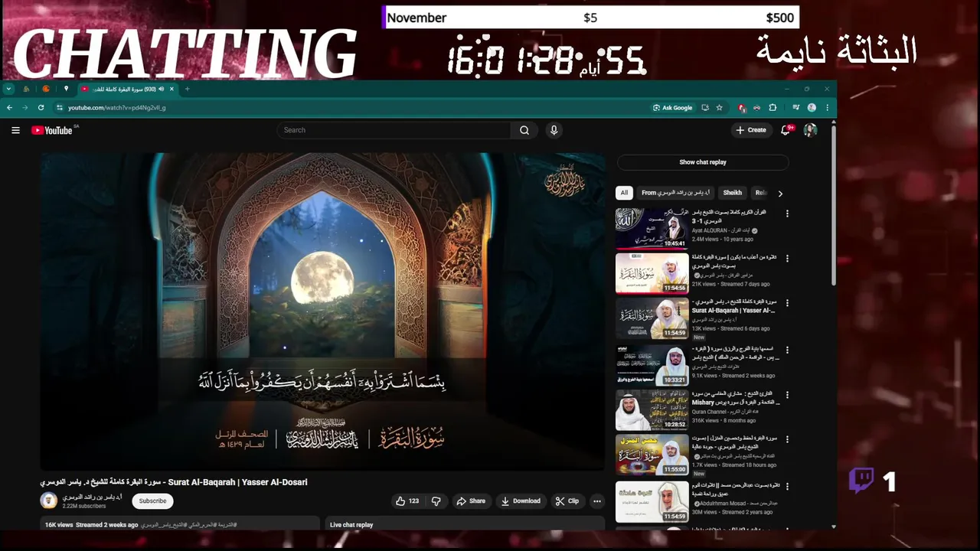Open Chrome three-dot menu
This screenshot has height=551, width=980.
[x=827, y=108]
